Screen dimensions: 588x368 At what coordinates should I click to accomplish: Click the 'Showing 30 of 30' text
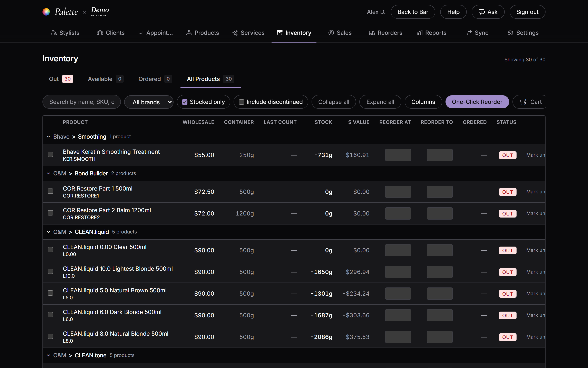pos(525,60)
